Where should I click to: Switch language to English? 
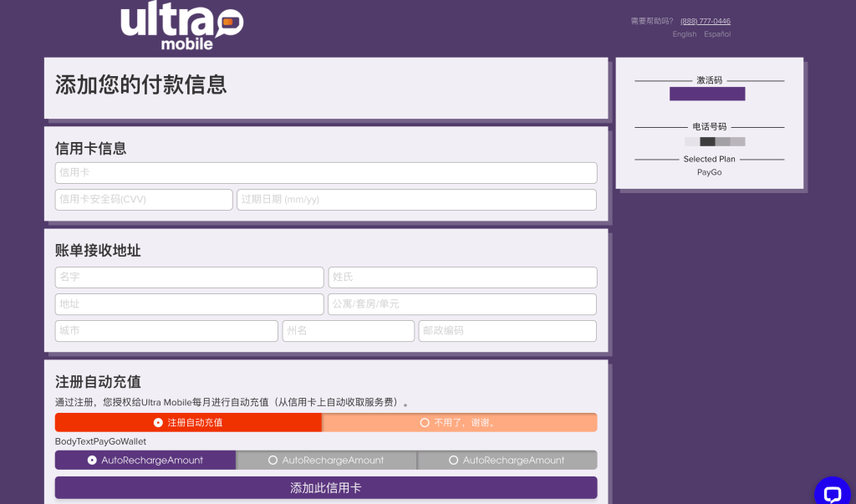click(685, 34)
